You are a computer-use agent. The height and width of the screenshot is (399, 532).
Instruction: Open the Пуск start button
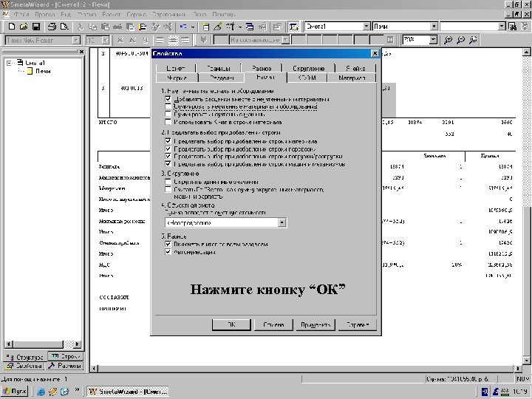(x=14, y=391)
